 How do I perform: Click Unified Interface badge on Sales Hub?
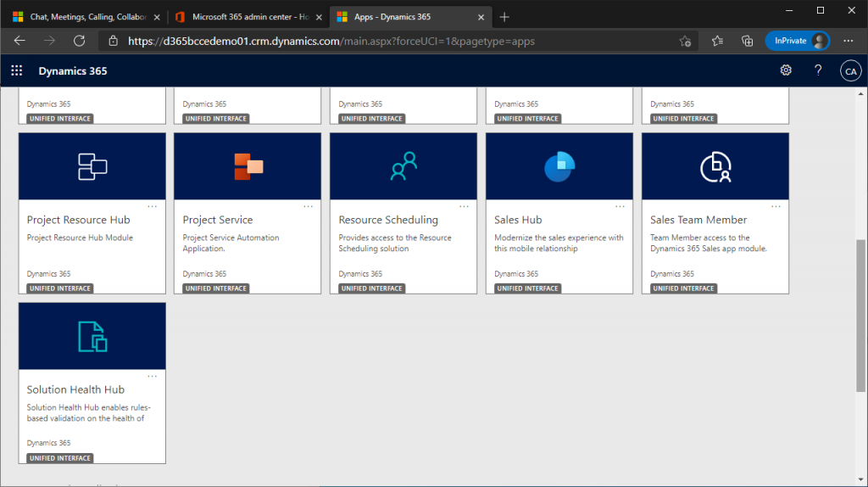[527, 288]
